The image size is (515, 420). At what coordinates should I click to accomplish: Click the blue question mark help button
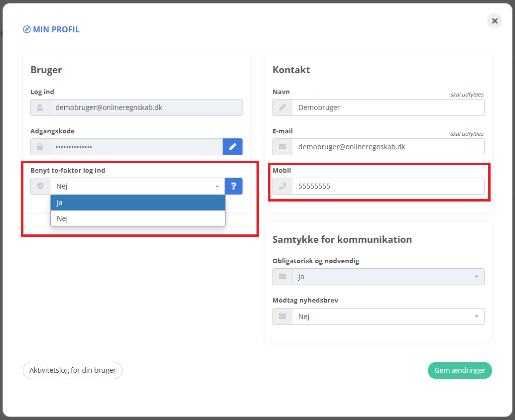click(234, 186)
